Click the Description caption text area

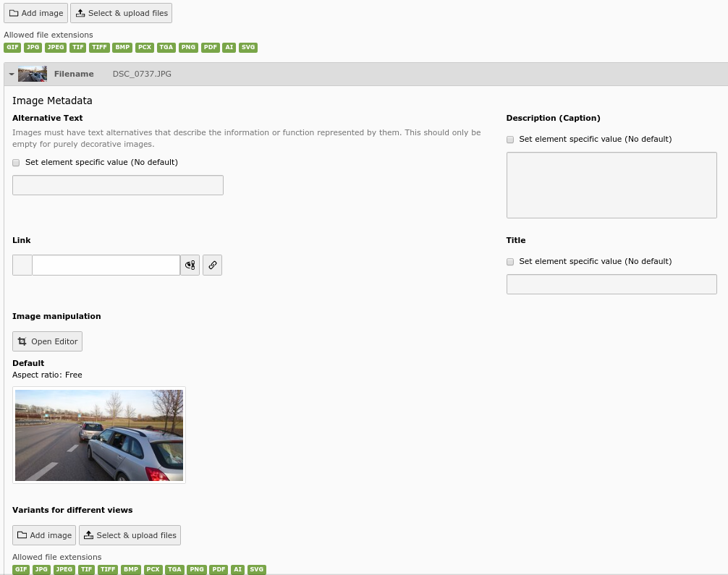pos(611,184)
